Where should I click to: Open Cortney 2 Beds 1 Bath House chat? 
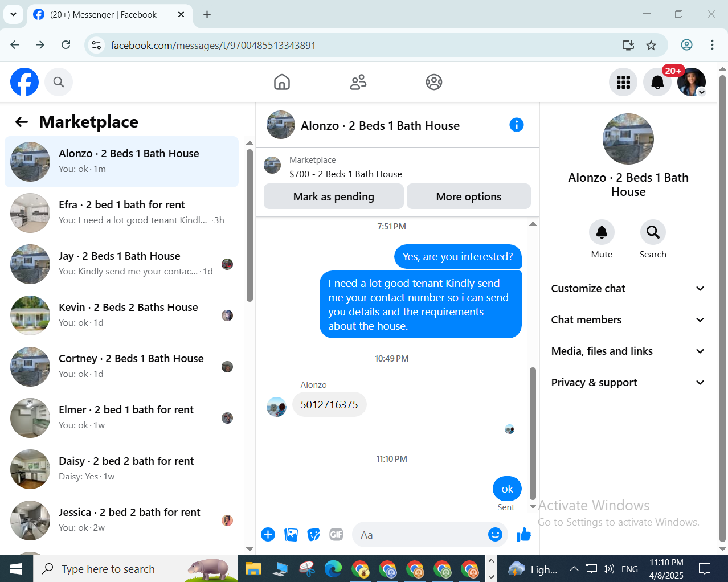pos(121,367)
